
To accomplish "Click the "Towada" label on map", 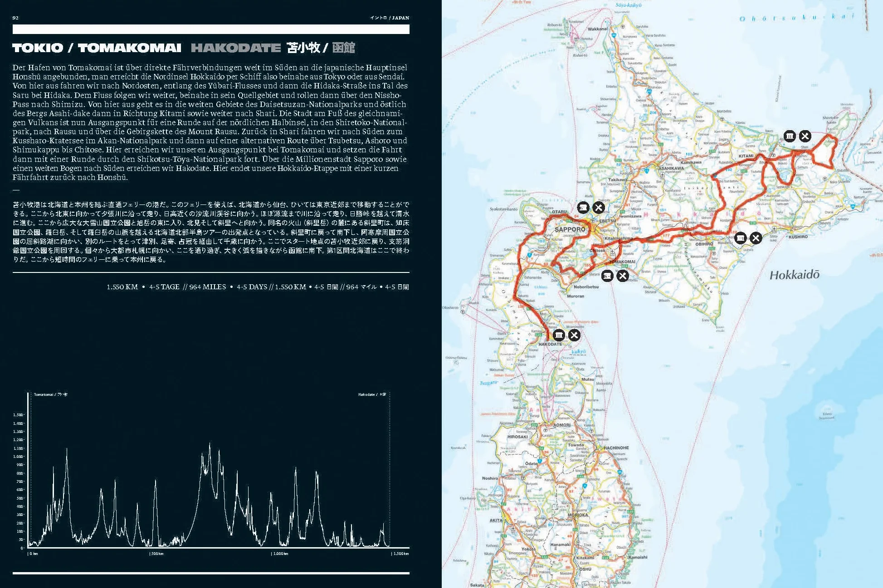I will [576, 445].
